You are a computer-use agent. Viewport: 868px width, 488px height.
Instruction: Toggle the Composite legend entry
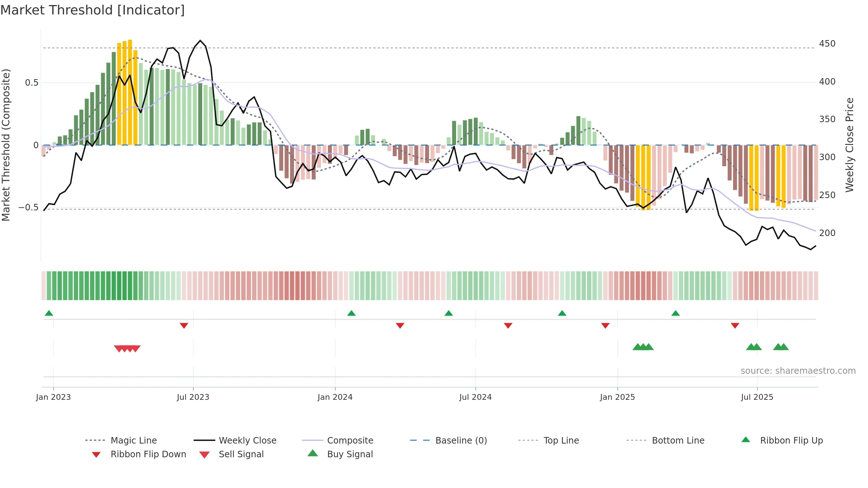(x=337, y=440)
